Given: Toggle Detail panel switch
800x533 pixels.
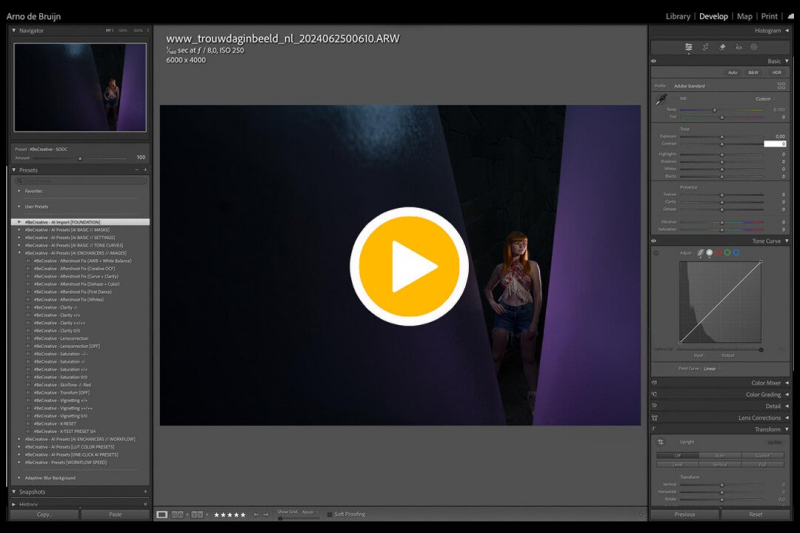Looking at the screenshot, I should pos(654,406).
